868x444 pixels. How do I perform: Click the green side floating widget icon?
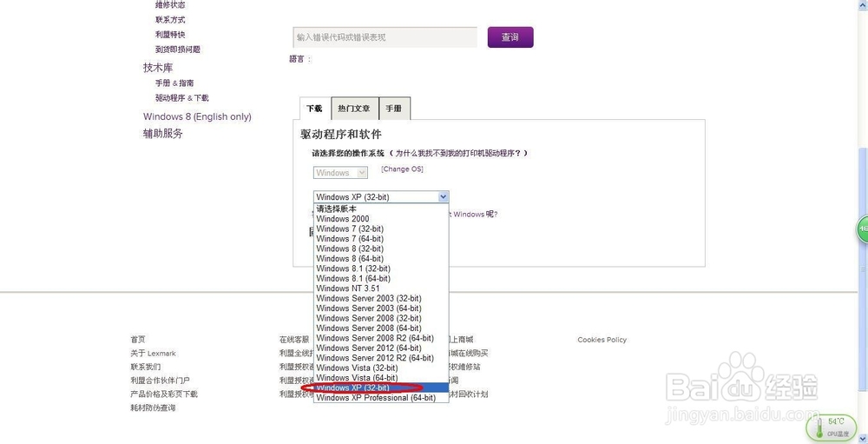pos(863,229)
